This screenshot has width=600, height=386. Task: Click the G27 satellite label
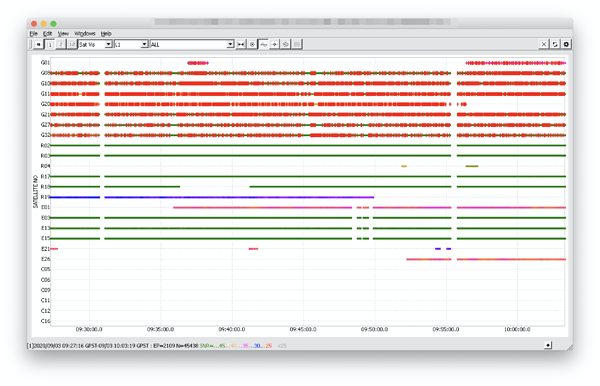coord(45,125)
